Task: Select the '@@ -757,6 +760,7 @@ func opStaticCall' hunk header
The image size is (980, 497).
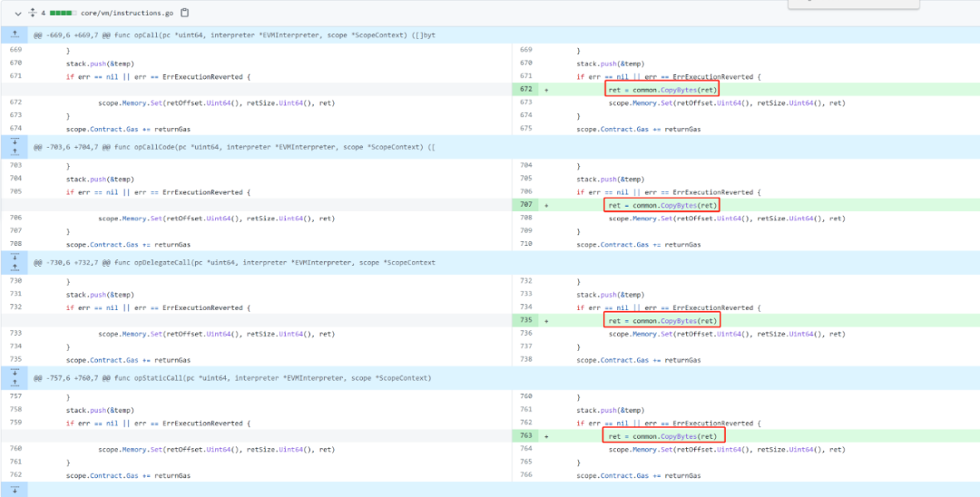Action: point(232,378)
